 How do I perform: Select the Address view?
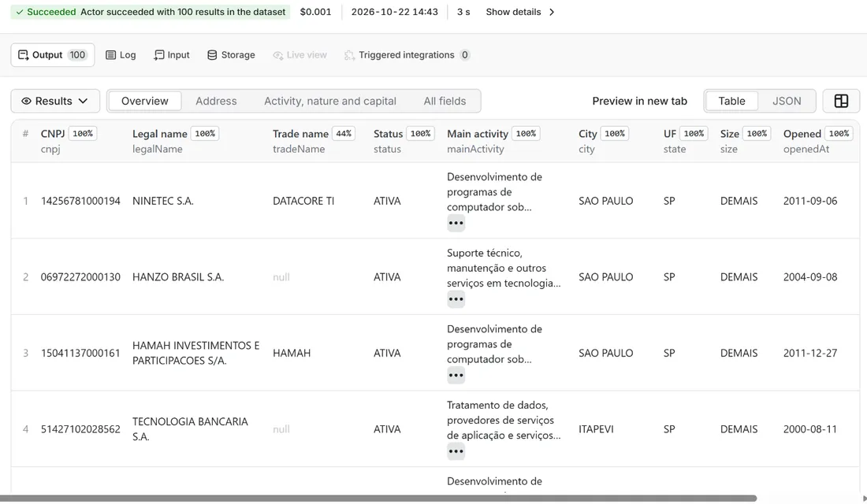point(216,101)
